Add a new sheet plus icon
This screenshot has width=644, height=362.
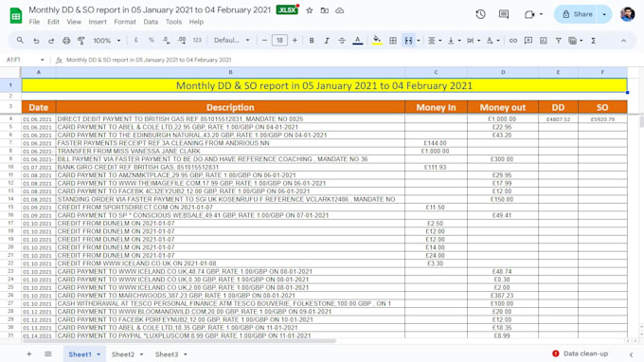29,353
